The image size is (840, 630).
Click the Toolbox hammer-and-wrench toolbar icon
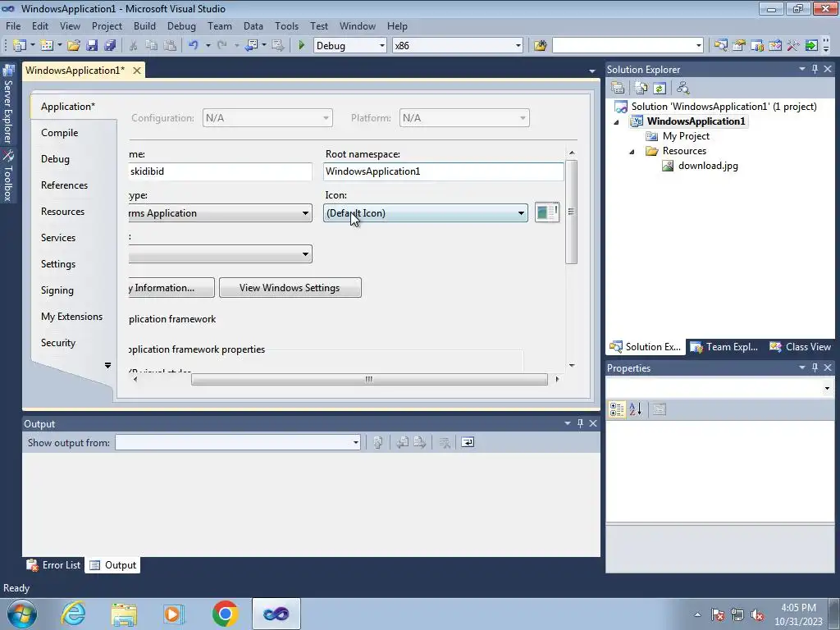(793, 46)
